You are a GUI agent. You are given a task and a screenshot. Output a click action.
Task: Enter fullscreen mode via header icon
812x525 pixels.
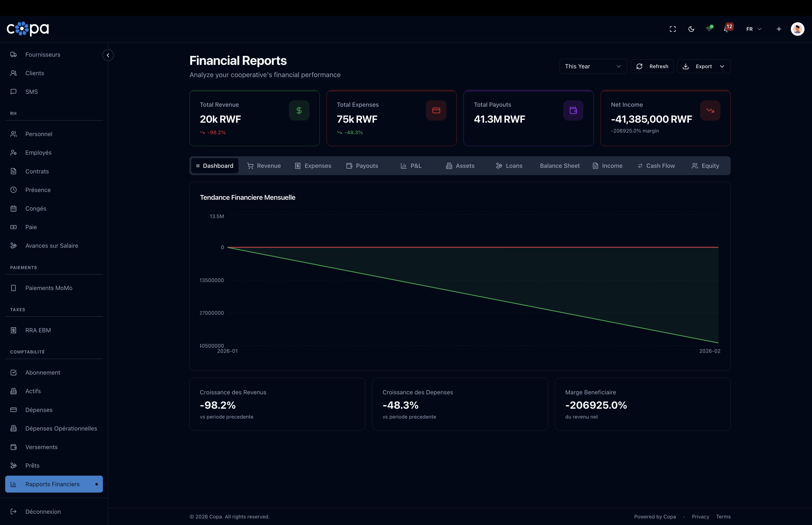tap(673, 29)
